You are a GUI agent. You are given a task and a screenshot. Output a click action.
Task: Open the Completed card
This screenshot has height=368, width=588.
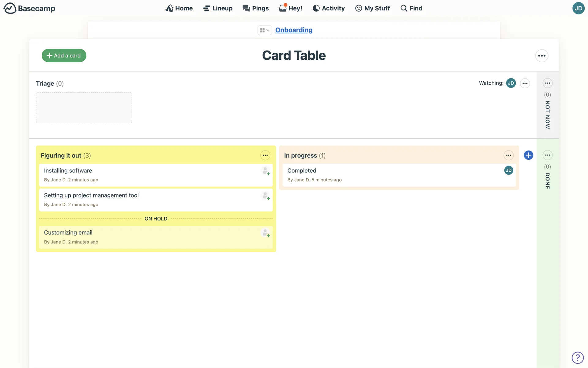tap(302, 171)
